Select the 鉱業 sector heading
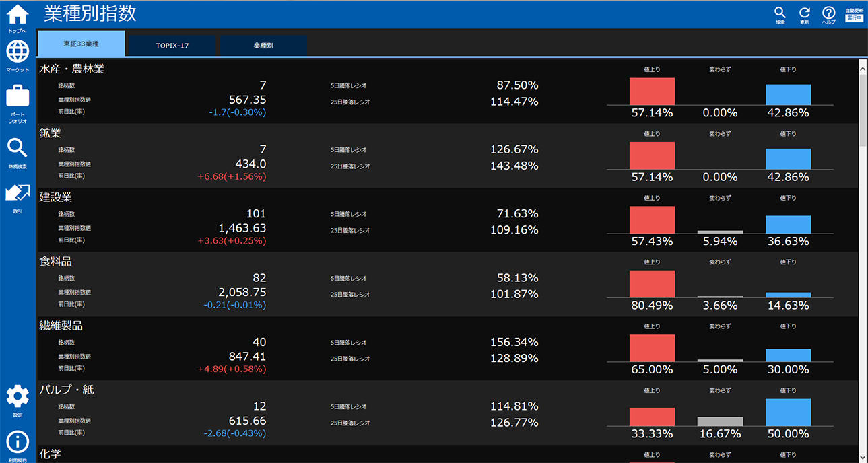This screenshot has height=463, width=868. pos(51,133)
